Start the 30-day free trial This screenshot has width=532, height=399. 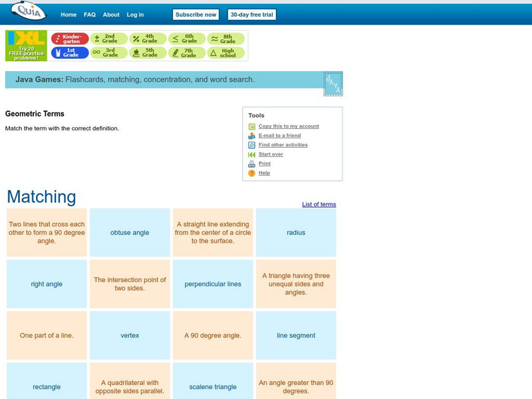252,15
